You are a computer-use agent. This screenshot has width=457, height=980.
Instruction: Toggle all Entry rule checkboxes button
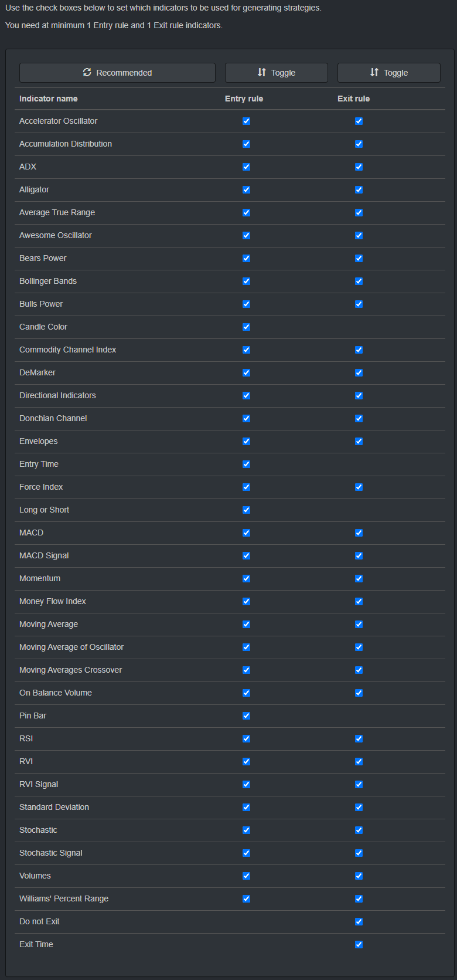(277, 73)
